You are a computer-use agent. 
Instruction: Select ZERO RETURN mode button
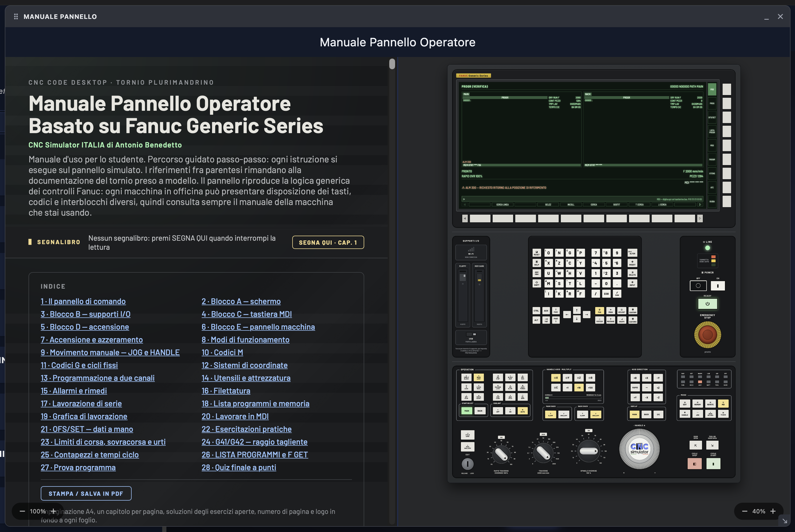(711, 414)
